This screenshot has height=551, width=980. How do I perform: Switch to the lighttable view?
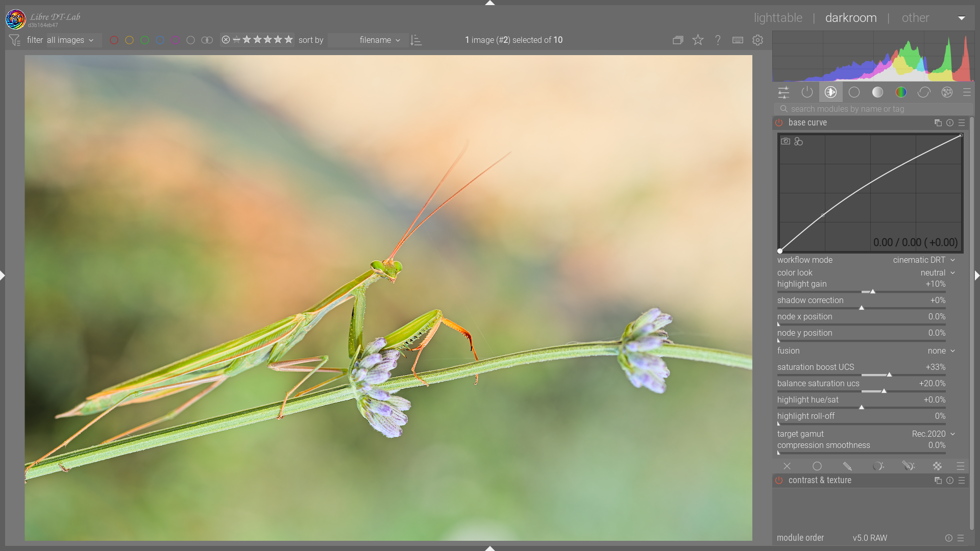click(x=778, y=18)
